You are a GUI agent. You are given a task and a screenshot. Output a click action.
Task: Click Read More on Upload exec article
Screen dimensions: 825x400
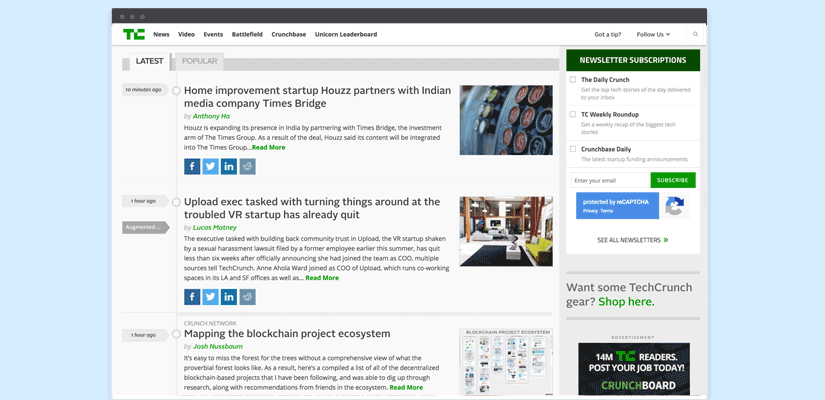[x=322, y=278]
